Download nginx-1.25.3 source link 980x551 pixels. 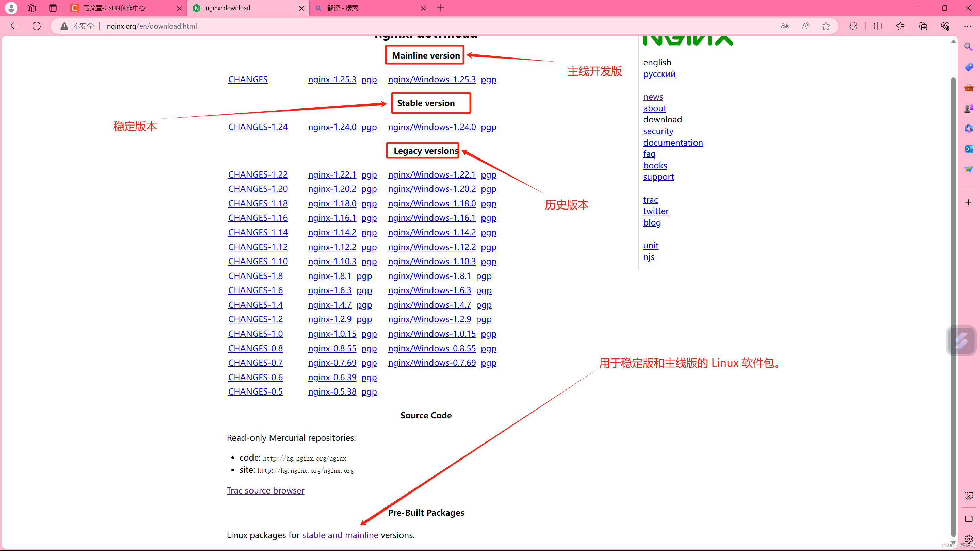click(x=332, y=80)
